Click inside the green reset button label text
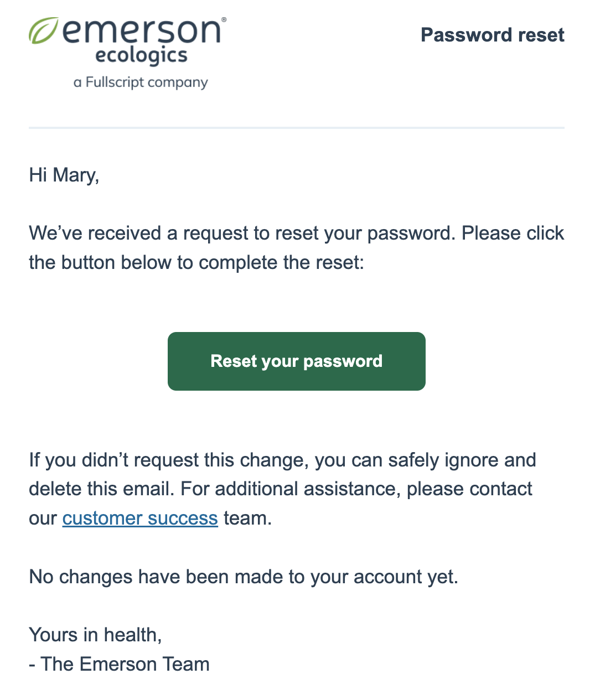 [296, 361]
